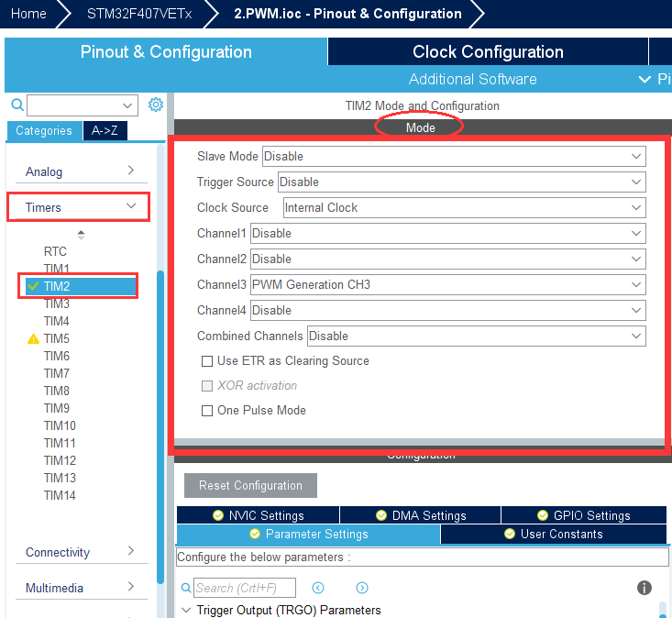This screenshot has height=618, width=672.
Task: Open the Slave Mode dropdown
Action: click(454, 157)
